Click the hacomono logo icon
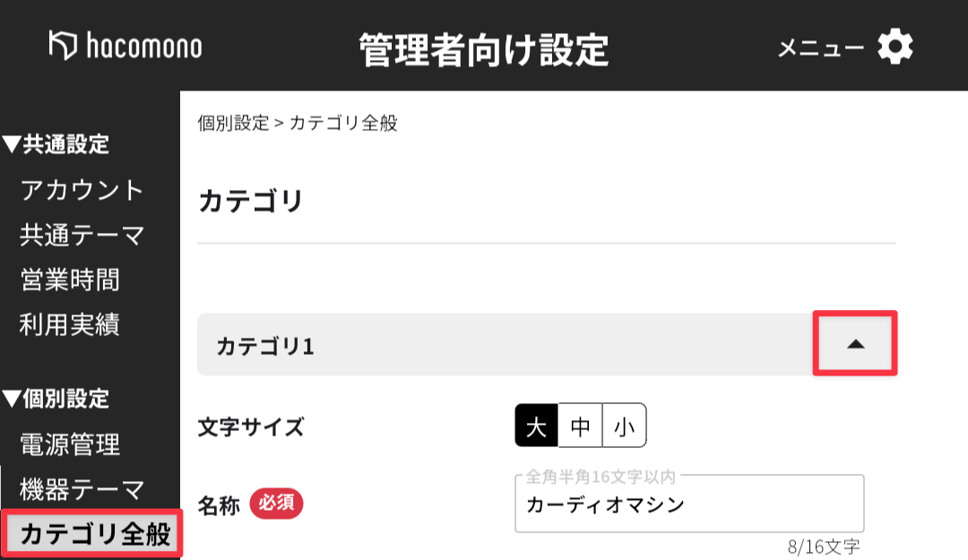This screenshot has height=560, width=968. point(63,46)
